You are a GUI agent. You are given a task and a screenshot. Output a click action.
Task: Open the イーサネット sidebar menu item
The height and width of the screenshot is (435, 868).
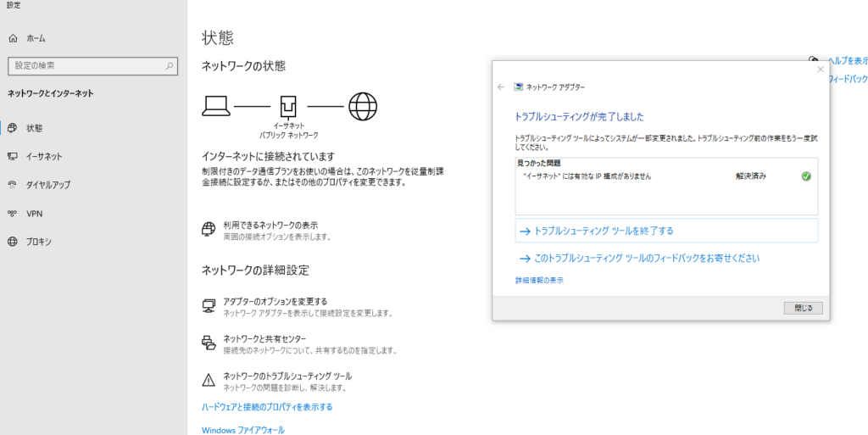coord(44,157)
